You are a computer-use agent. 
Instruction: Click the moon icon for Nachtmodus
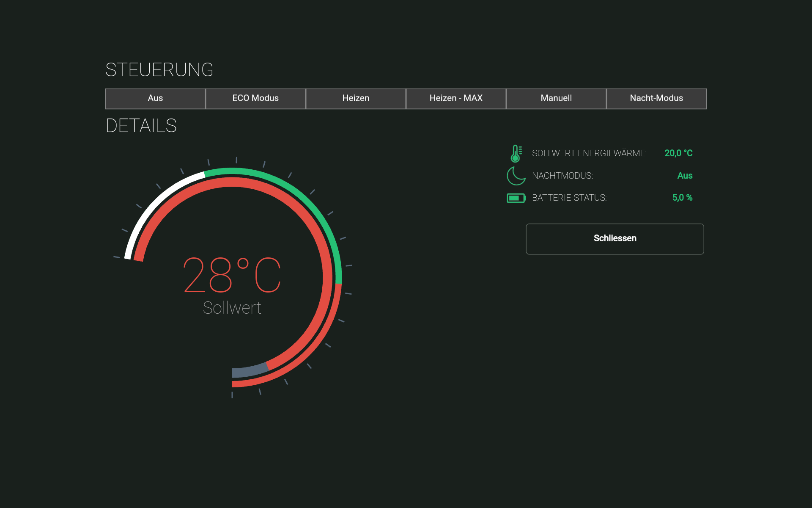point(516,176)
